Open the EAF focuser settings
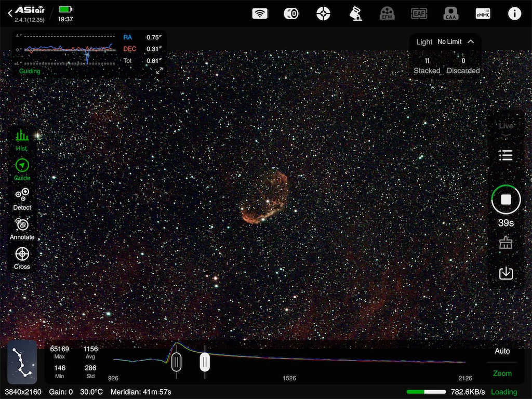The image size is (532, 399). 419,14
